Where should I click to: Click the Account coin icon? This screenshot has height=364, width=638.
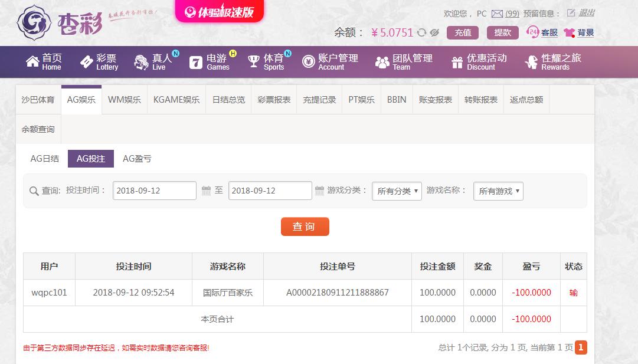pyautogui.click(x=309, y=62)
